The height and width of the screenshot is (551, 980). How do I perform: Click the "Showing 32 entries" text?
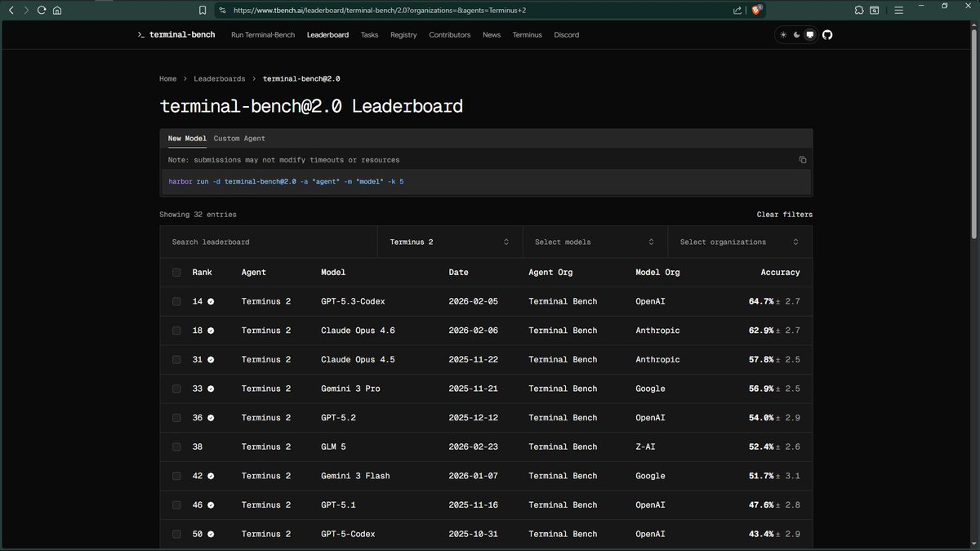198,215
